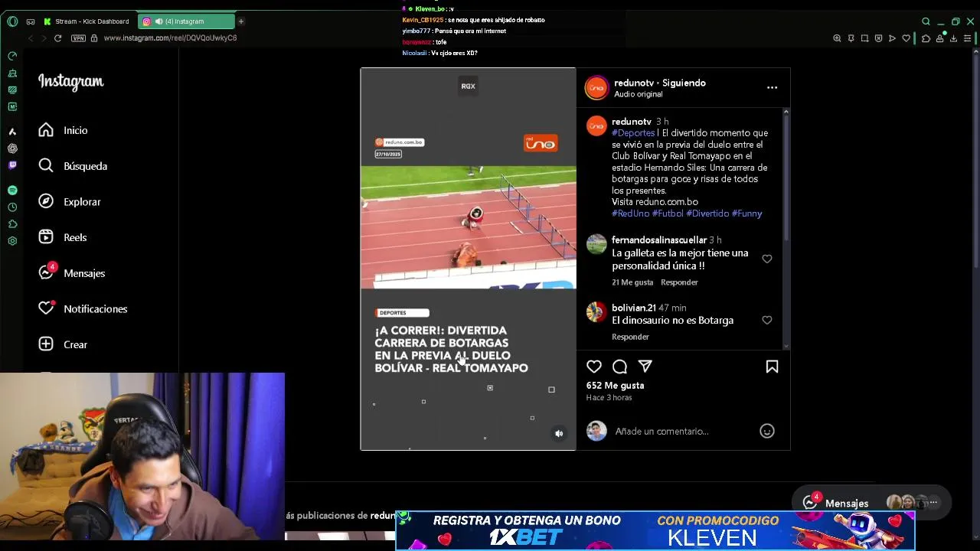Open downloads icon in toolbar

[953, 38]
